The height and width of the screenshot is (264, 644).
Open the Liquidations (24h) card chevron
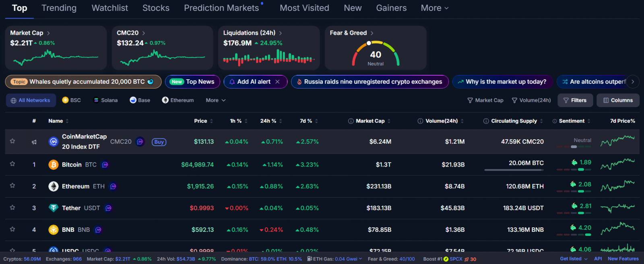tap(281, 33)
